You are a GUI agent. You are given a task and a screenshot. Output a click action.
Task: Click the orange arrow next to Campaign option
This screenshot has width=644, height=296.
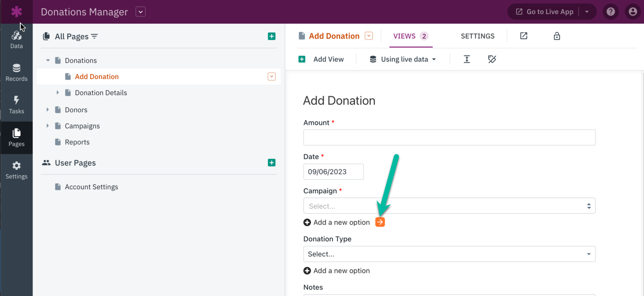click(x=380, y=222)
